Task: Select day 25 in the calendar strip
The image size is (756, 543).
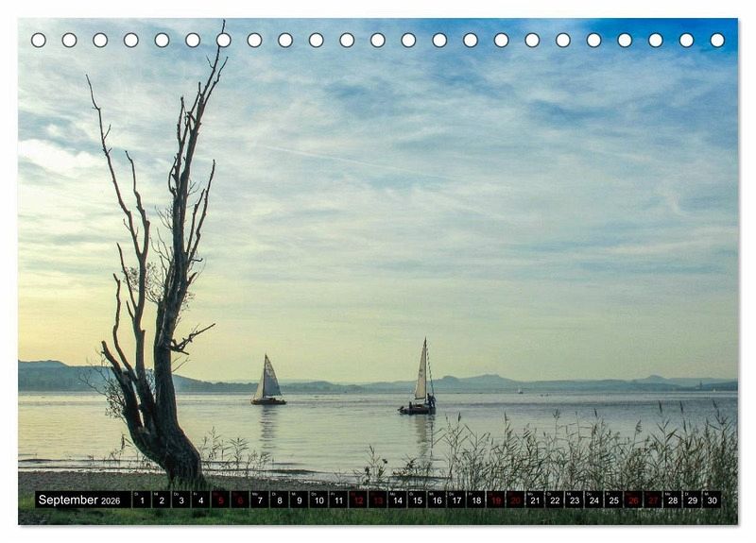Action: pyautogui.click(x=613, y=501)
